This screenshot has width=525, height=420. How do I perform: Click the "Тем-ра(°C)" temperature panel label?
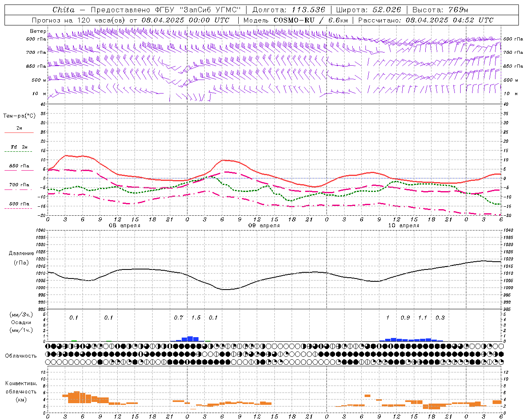tap(19, 116)
